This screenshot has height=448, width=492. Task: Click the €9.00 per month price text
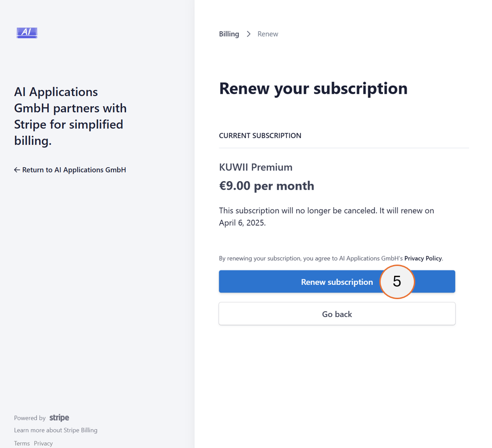pyautogui.click(x=267, y=185)
